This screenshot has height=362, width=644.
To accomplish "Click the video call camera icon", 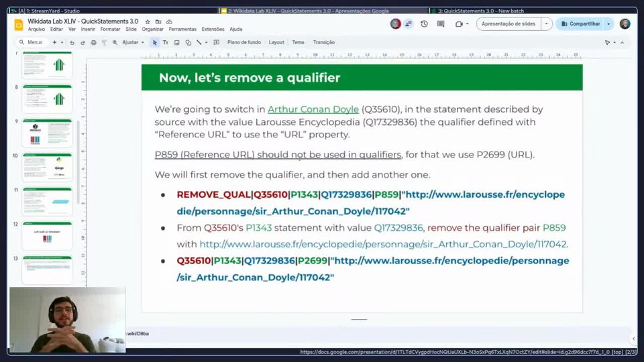I will pos(459,24).
